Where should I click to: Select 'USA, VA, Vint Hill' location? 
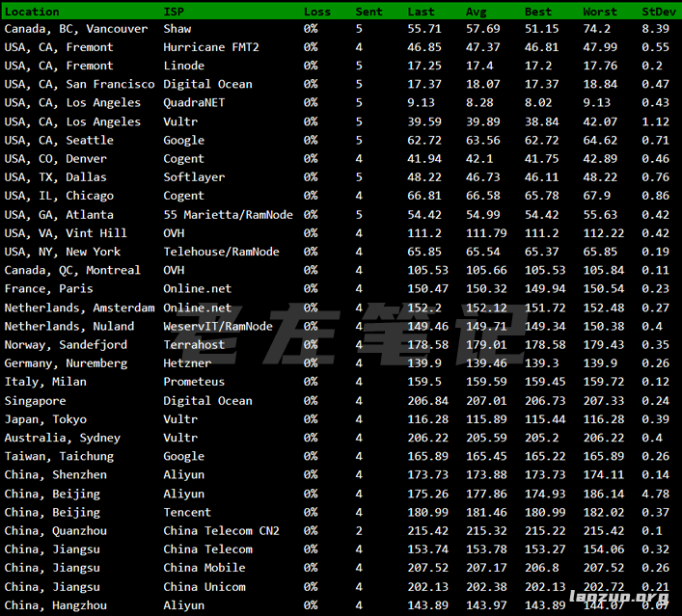pyautogui.click(x=66, y=233)
